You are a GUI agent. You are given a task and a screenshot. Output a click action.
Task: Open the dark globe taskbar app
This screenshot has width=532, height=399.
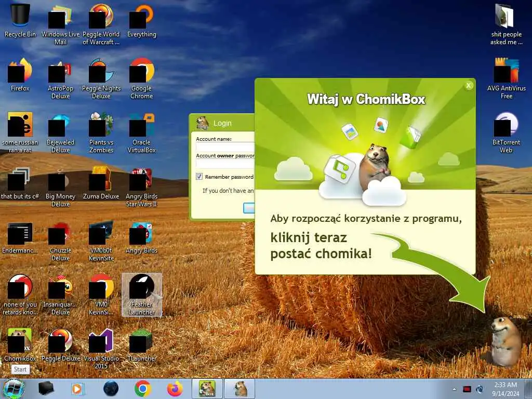click(111, 389)
